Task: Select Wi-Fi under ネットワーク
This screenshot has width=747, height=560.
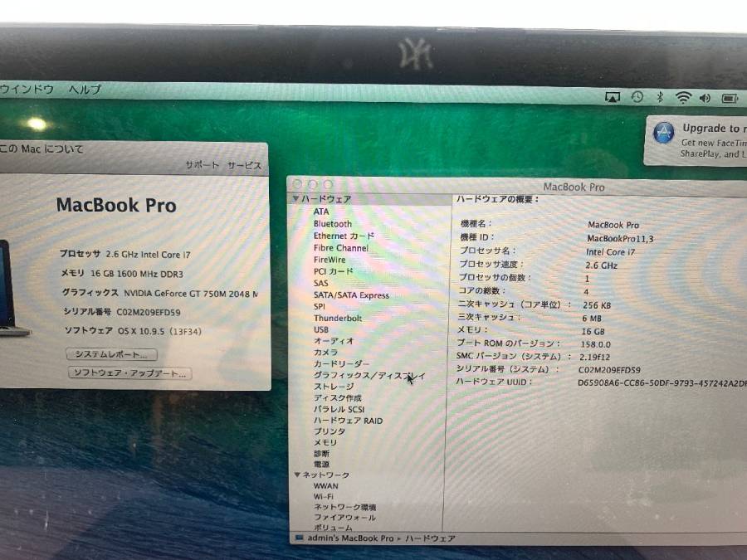Action: click(323, 496)
